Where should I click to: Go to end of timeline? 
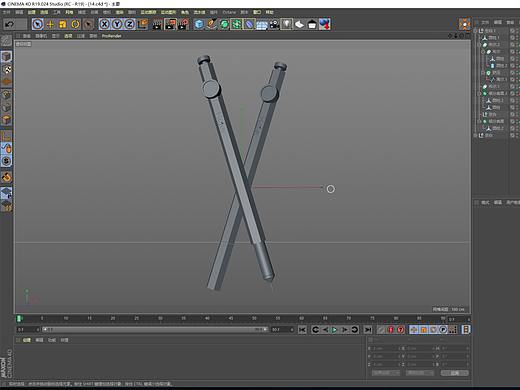(368, 330)
